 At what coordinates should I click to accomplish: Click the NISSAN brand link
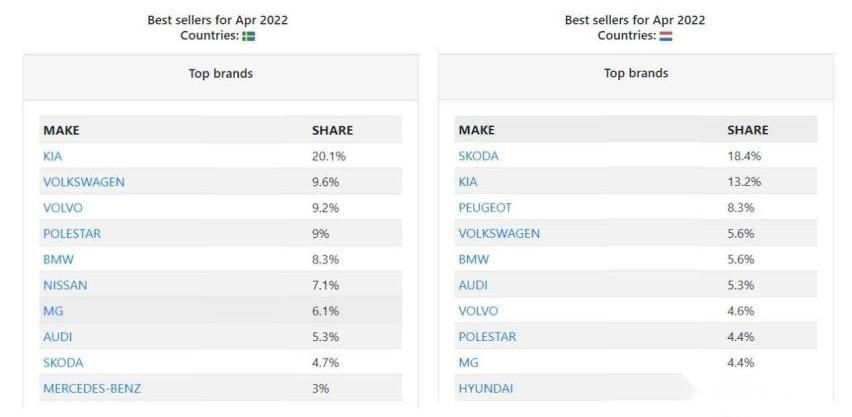click(65, 285)
